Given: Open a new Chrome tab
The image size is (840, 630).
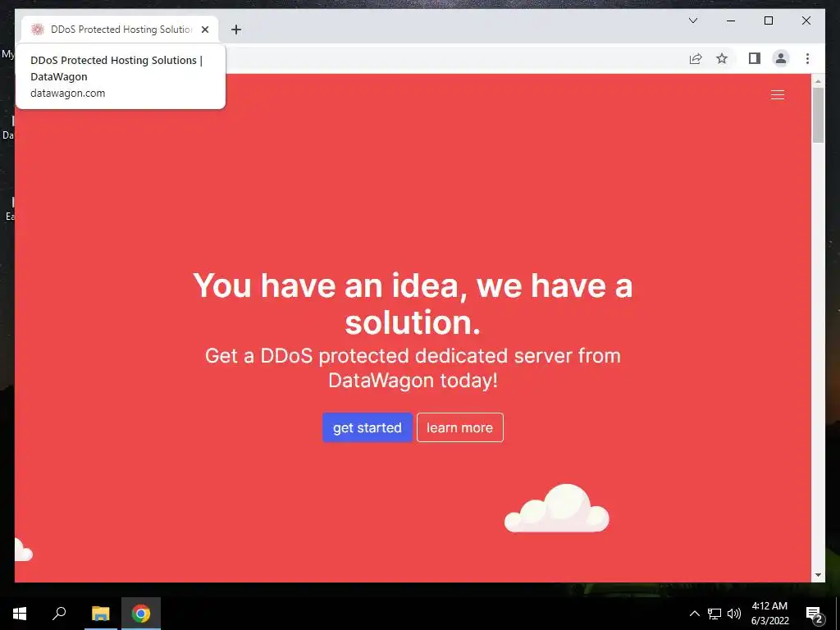Looking at the screenshot, I should point(235,30).
